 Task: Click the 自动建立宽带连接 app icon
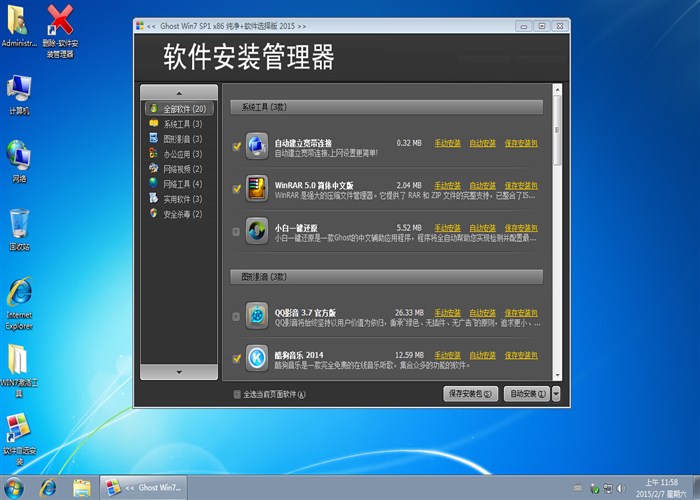click(257, 146)
